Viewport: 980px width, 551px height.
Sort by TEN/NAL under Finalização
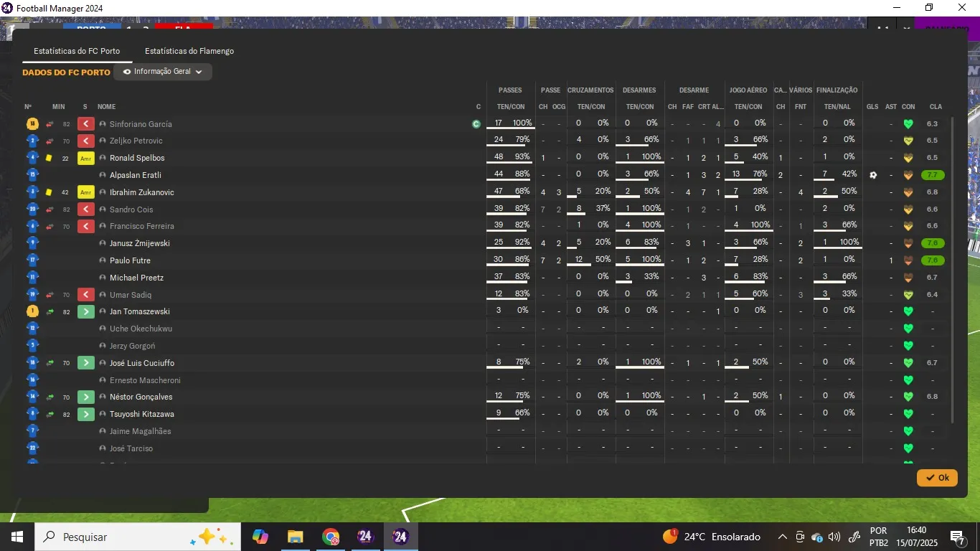point(837,107)
